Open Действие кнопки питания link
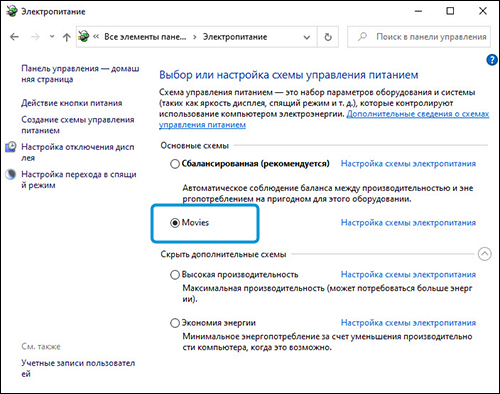500x394 pixels. point(72,103)
